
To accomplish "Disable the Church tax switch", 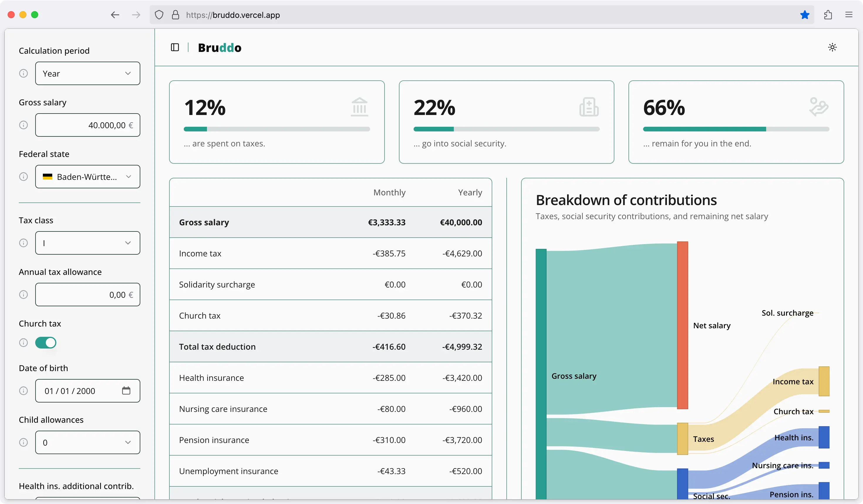I will tap(45, 342).
